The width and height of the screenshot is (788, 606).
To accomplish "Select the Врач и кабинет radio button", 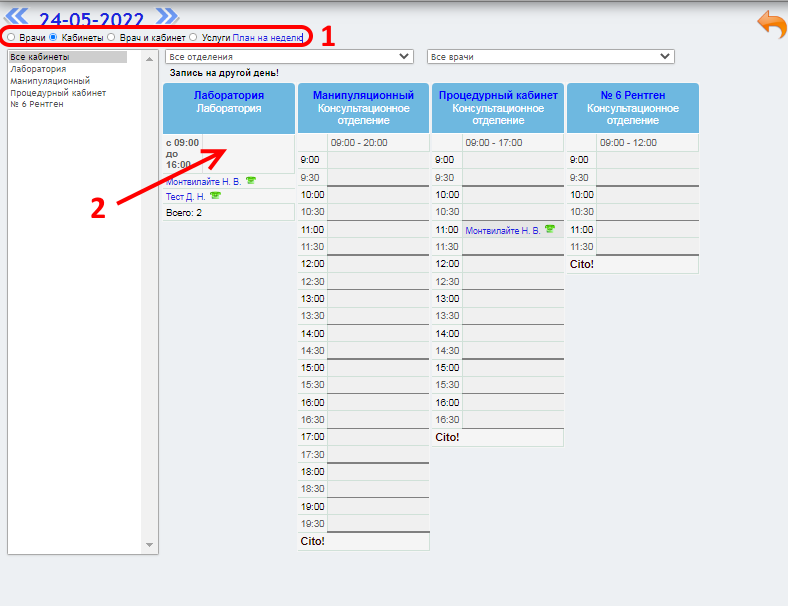I will pyautogui.click(x=111, y=37).
